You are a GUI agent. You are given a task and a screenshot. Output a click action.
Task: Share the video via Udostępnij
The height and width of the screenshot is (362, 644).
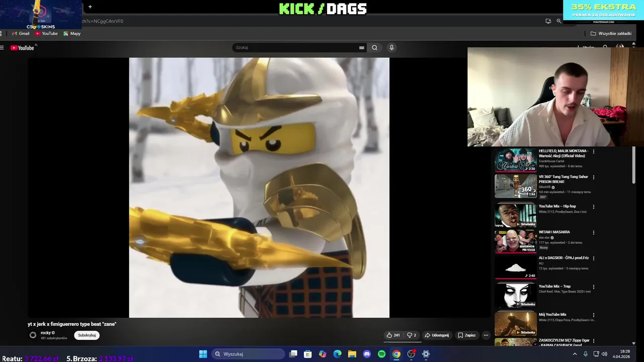tap(436, 335)
